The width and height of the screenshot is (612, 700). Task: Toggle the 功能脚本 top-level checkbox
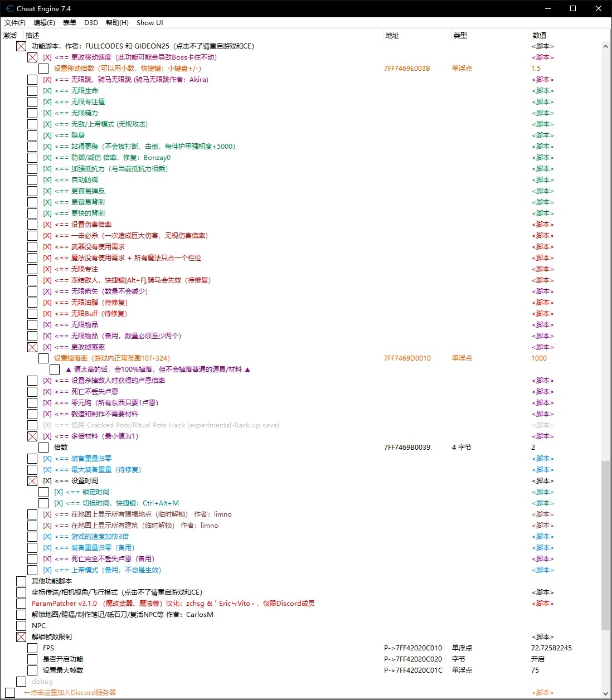click(21, 46)
